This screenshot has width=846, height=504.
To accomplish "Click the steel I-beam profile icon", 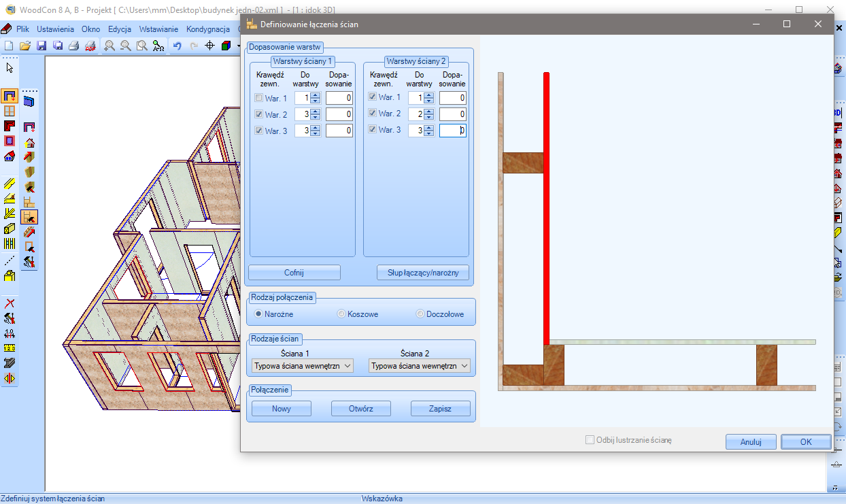I will (10, 363).
